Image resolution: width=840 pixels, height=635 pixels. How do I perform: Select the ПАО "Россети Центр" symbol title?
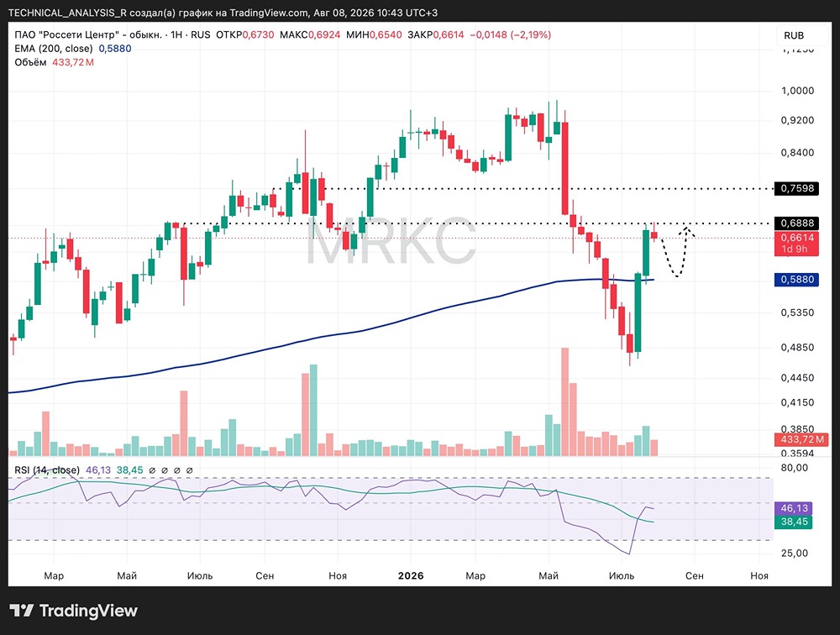[x=88, y=34]
